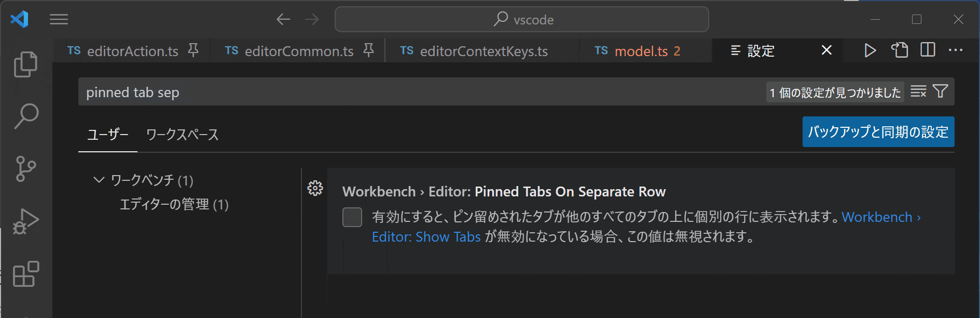This screenshot has height=318, width=980.
Task: Switch to editorContextKeys.ts tab
Action: click(484, 51)
